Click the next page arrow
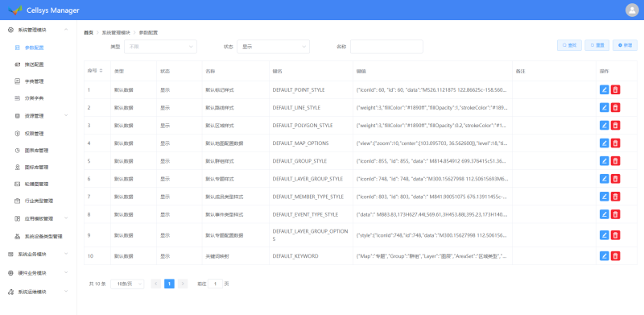Image resolution: width=644 pixels, height=315 pixels. coord(184,284)
